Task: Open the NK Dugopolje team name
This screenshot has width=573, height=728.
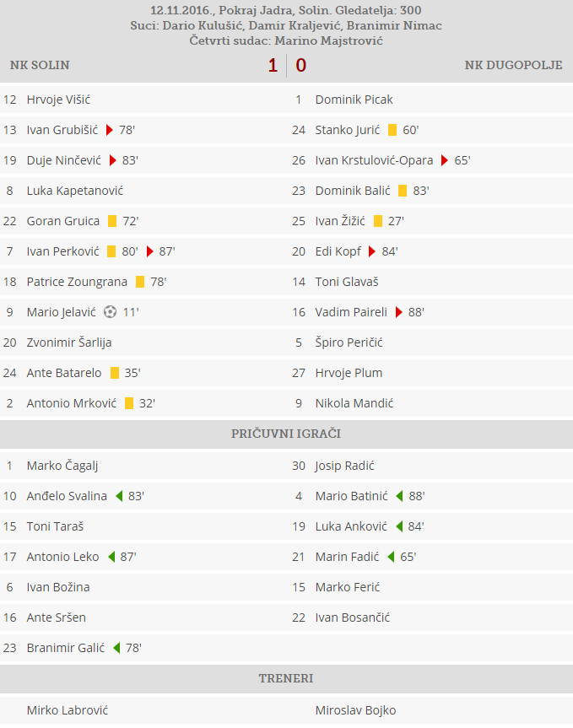Action: click(513, 65)
